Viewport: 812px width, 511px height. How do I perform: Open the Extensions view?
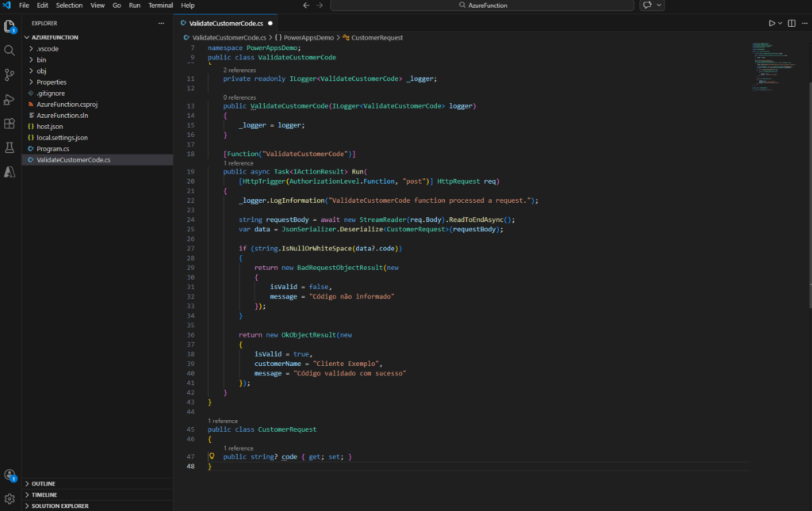(10, 124)
